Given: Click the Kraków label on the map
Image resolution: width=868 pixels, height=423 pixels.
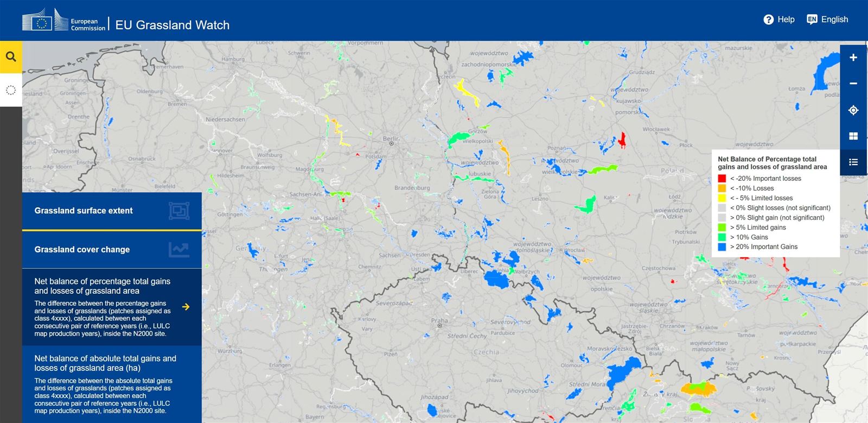Looking at the screenshot, I should tap(707, 328).
